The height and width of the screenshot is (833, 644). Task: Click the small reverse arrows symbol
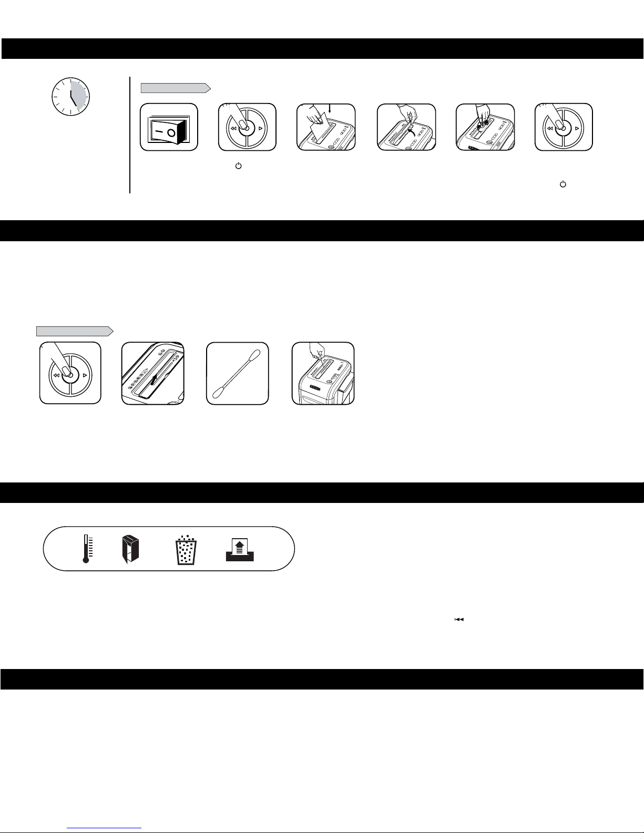tap(459, 620)
